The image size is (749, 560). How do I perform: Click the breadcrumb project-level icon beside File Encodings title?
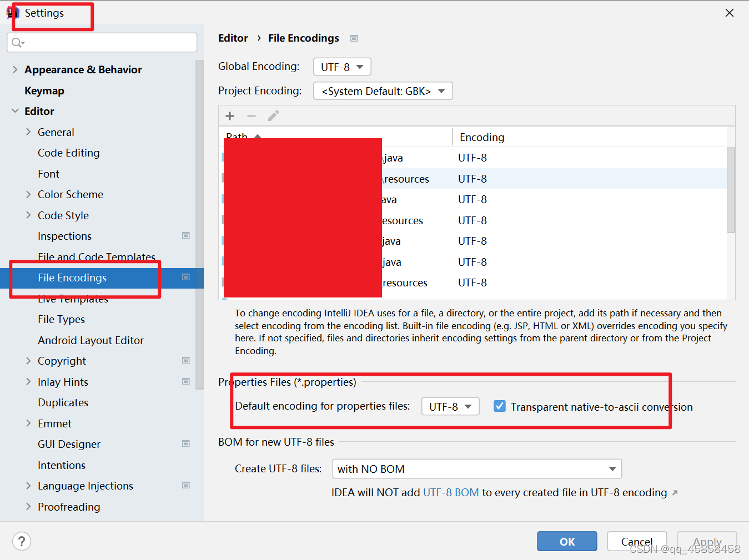(x=354, y=38)
